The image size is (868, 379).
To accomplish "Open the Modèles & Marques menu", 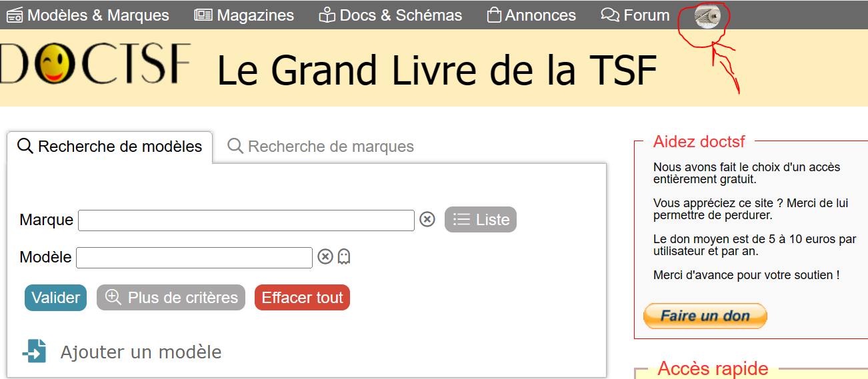I will click(x=88, y=15).
